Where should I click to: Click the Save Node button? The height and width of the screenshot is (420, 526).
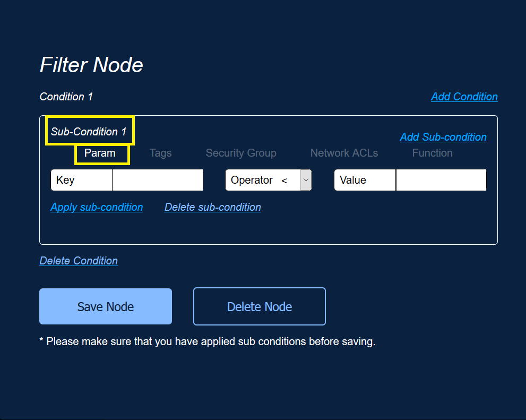[106, 306]
